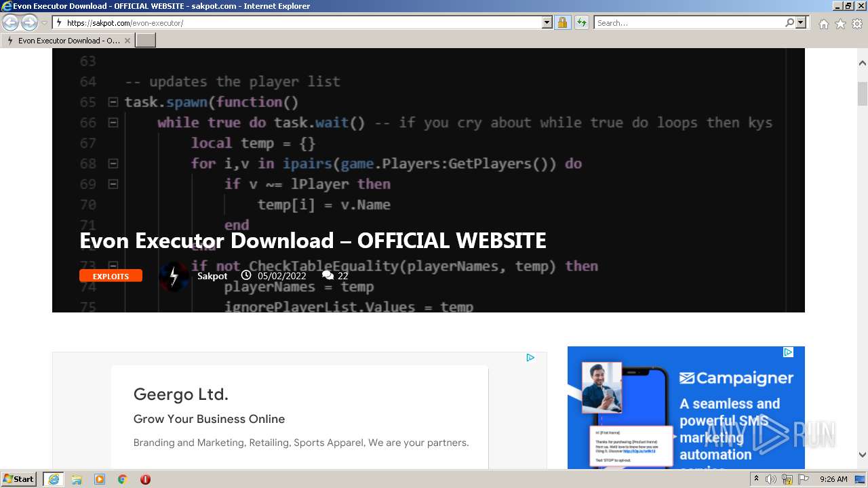Image resolution: width=868 pixels, height=488 pixels.
Task: Open the Sakpot author avatar
Action: [x=174, y=276]
